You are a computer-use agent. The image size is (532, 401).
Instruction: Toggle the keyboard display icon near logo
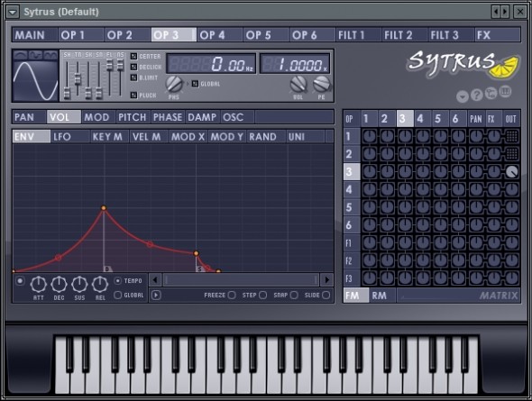(505, 92)
